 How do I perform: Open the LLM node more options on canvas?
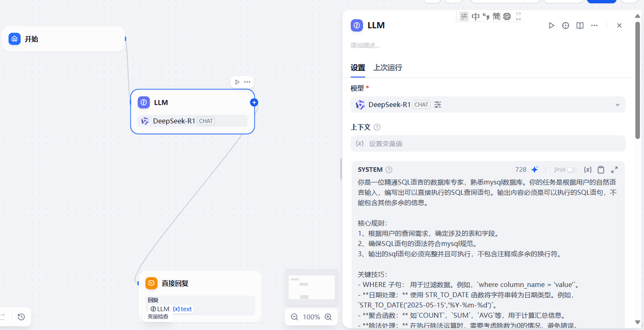pos(247,82)
